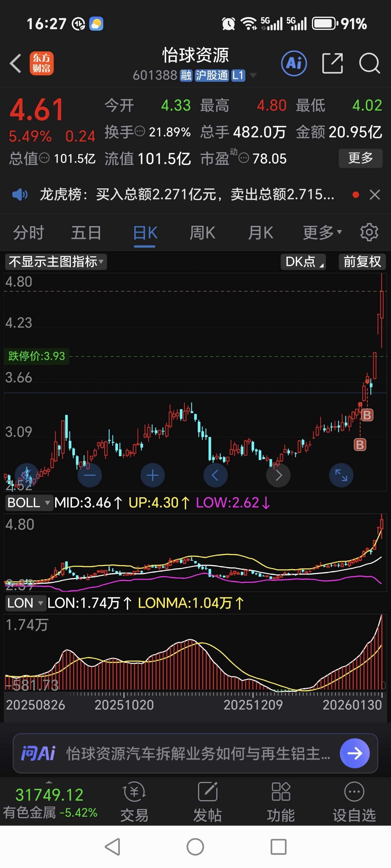Tap the lower B buy marker
Viewport: 391px width, 868px height.
click(360, 445)
